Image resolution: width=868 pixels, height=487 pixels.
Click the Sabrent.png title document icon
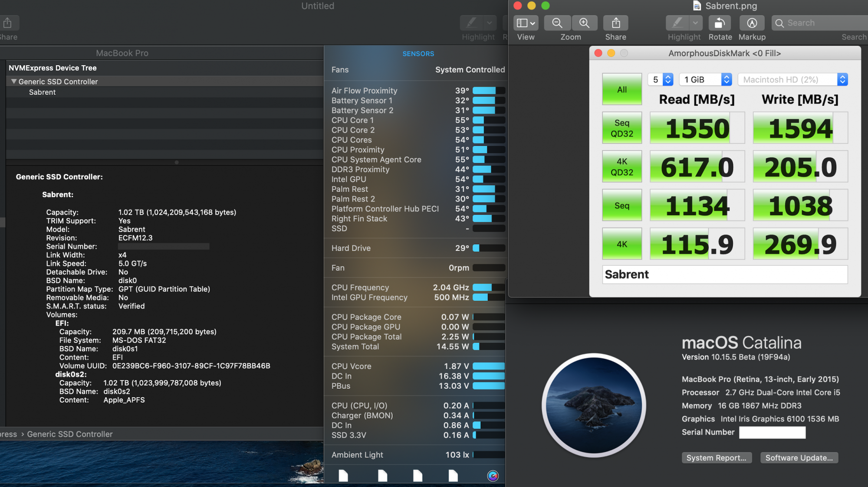697,6
